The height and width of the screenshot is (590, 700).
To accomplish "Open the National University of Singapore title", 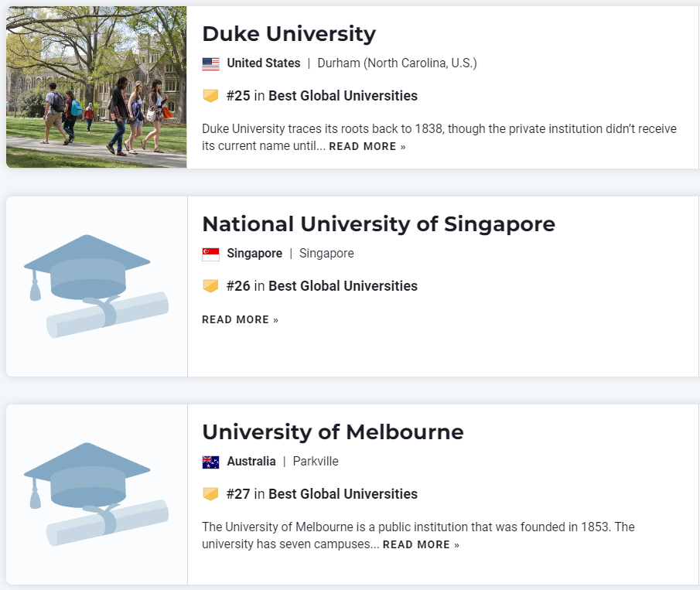I will pyautogui.click(x=378, y=224).
